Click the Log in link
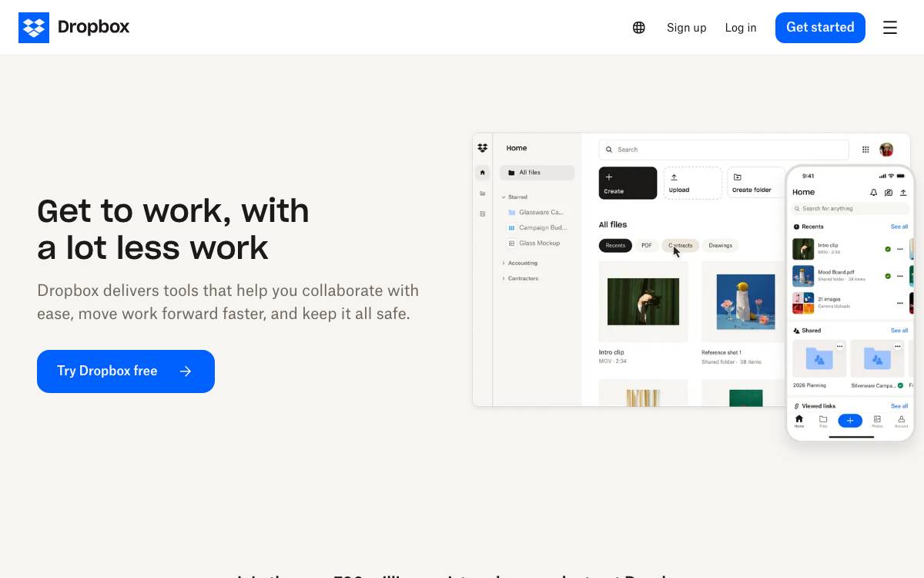 point(741,28)
